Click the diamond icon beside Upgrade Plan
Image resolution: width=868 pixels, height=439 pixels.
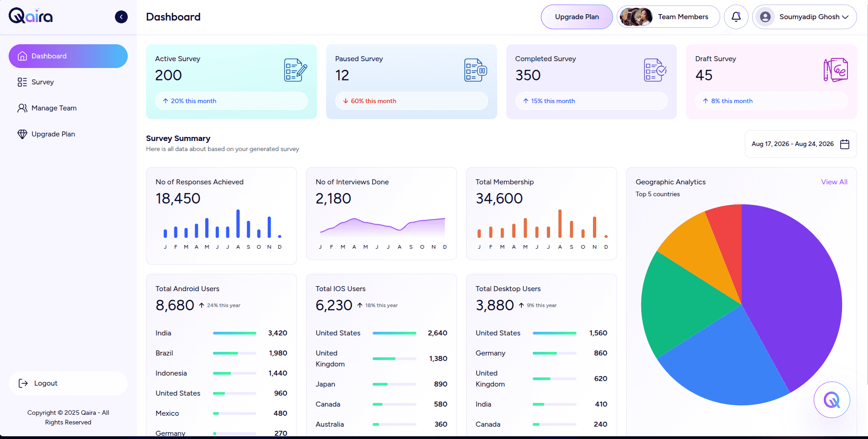(x=22, y=134)
